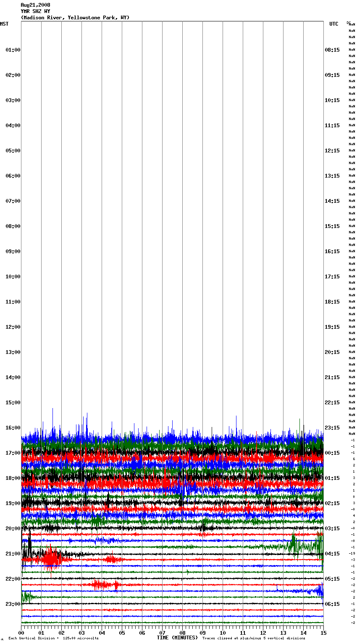Click the 05:15 UTC time label

pos(332,579)
